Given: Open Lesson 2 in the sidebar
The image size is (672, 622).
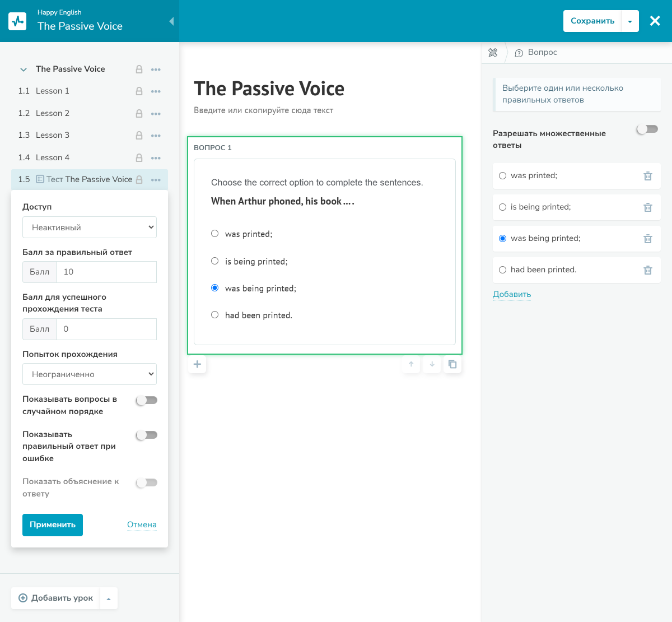Looking at the screenshot, I should (x=53, y=113).
